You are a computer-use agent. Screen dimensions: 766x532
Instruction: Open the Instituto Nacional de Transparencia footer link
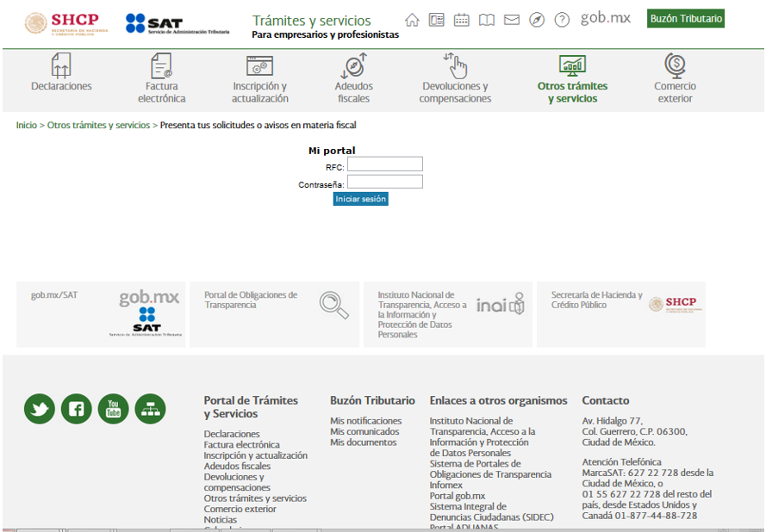pos(483,436)
